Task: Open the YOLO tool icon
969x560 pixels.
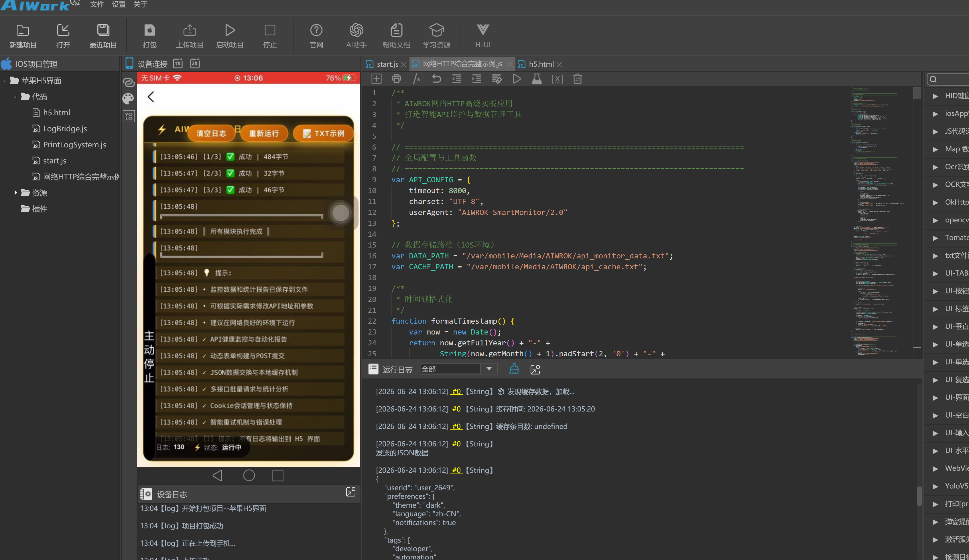Action: pos(129,116)
